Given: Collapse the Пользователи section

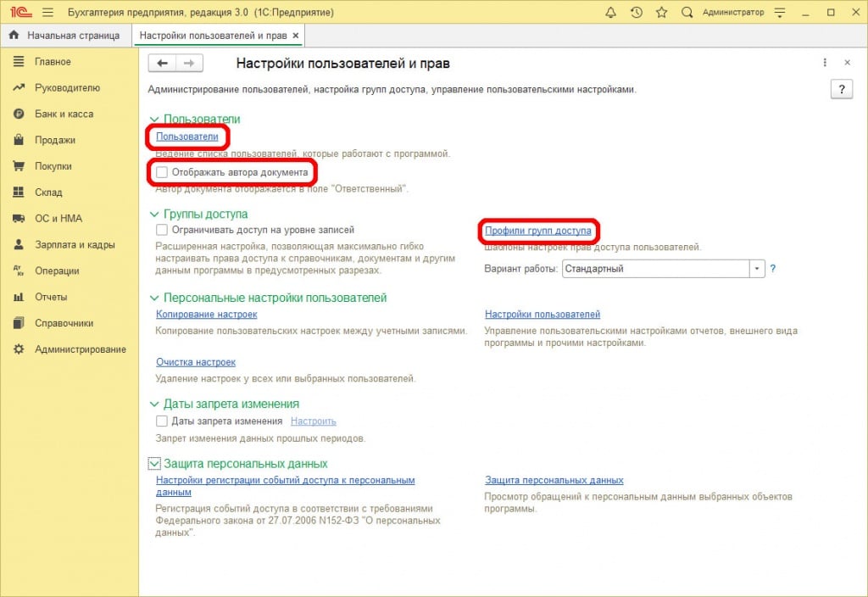Looking at the screenshot, I should pos(154,120).
